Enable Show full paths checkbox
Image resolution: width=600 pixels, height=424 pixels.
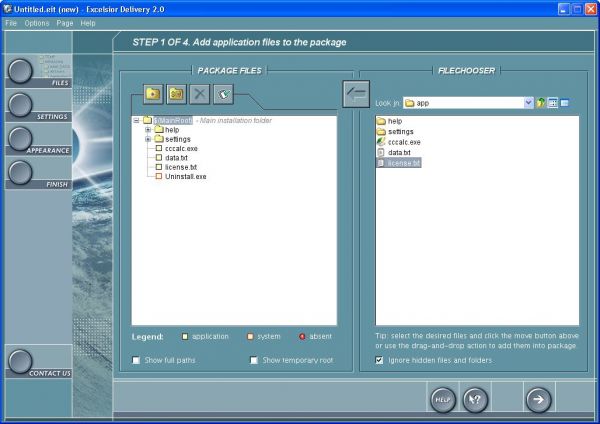[137, 360]
